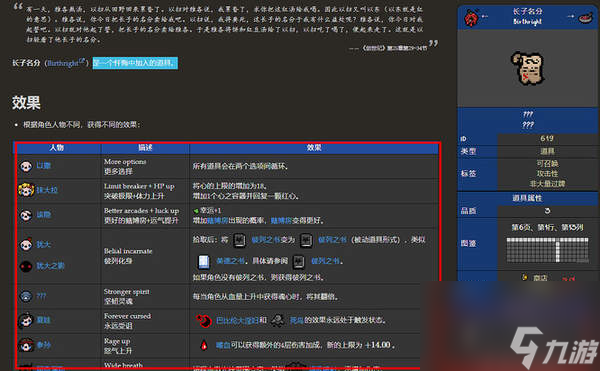
Task: Open the 犹大之影 character link
Action: [x=51, y=266]
